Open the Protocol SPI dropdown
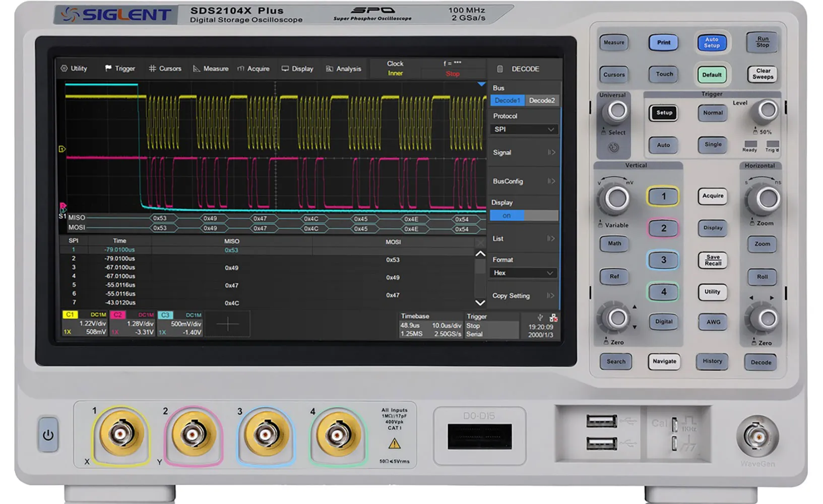 pos(524,130)
